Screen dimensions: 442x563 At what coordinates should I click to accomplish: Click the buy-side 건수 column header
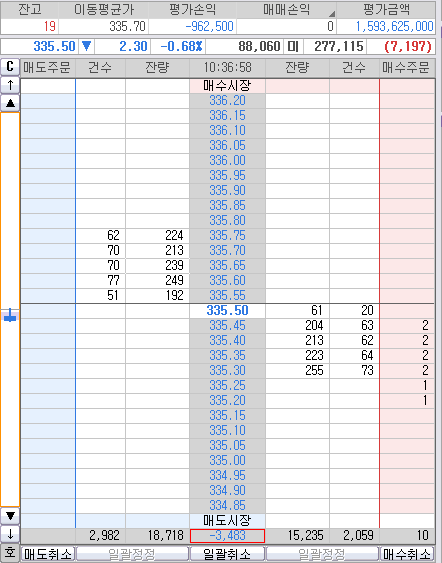354,68
